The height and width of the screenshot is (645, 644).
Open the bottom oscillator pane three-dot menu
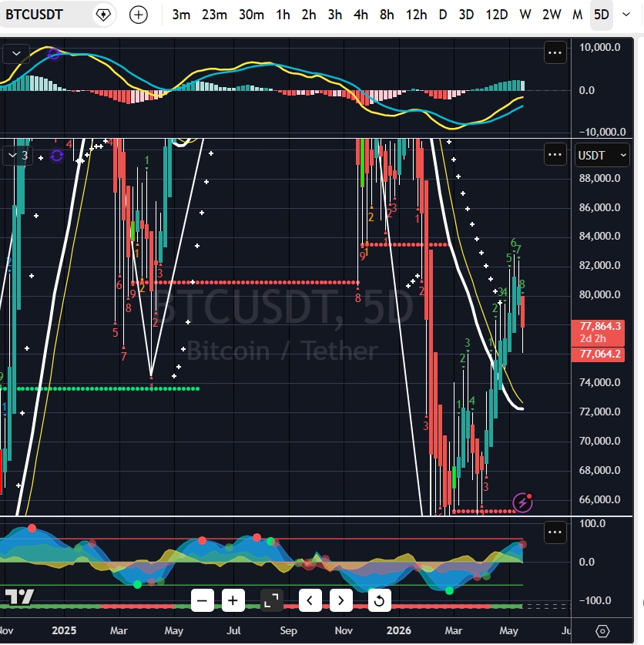click(x=555, y=532)
